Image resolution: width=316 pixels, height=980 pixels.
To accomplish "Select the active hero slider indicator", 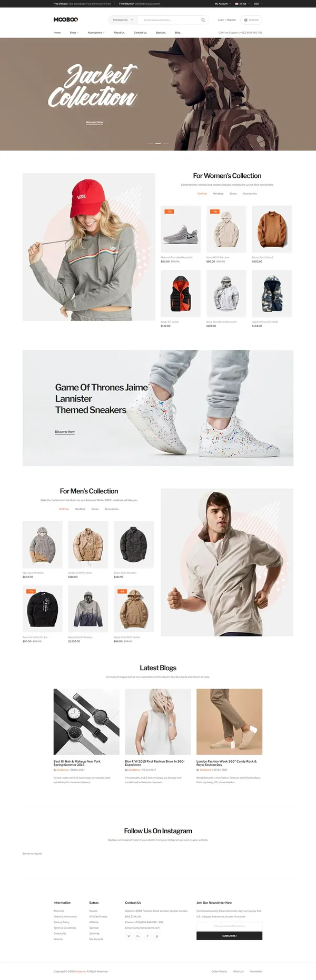I will pyautogui.click(x=158, y=143).
